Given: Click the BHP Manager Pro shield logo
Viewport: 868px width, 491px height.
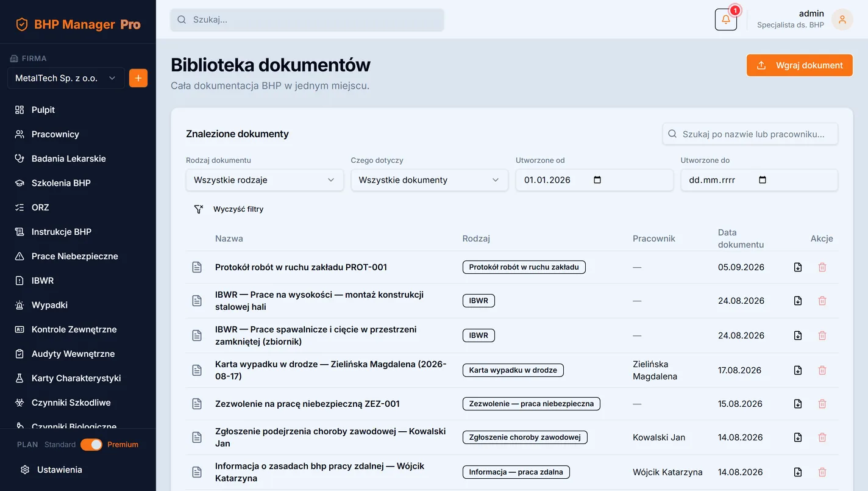Looking at the screenshot, I should click(x=22, y=24).
